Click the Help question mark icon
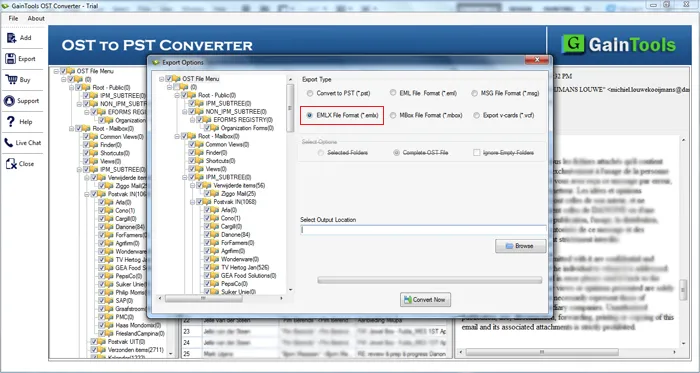Viewport: 700px width, 373px height. 11,121
